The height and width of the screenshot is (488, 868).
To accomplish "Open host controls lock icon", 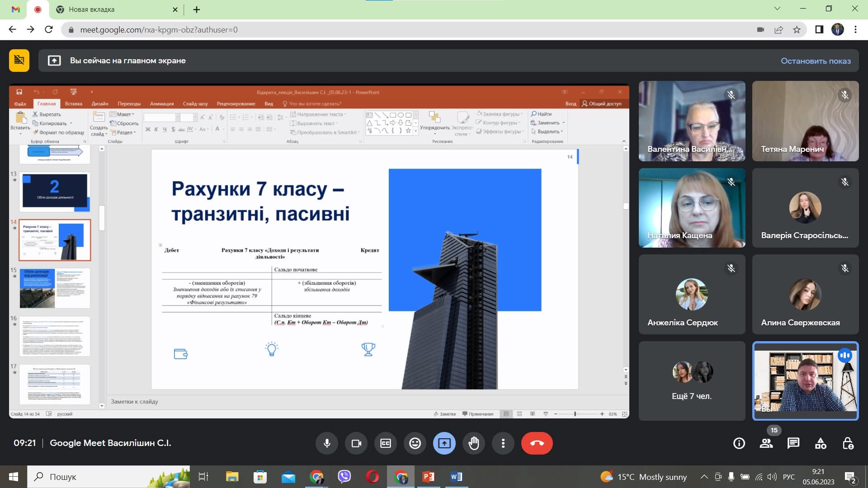I will click(x=848, y=443).
